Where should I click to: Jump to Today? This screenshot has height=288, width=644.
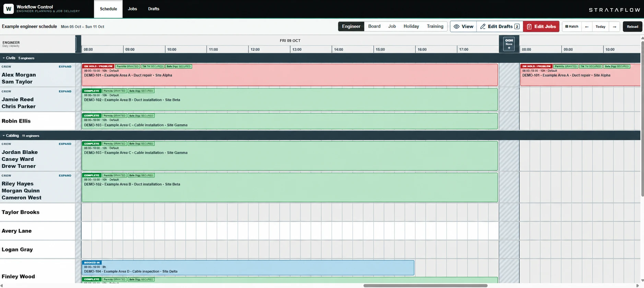pos(600,26)
